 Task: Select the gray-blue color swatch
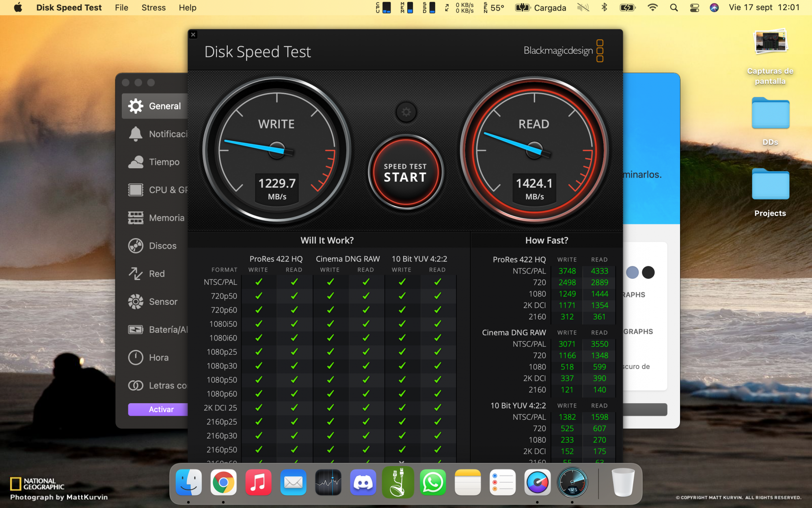(x=632, y=272)
